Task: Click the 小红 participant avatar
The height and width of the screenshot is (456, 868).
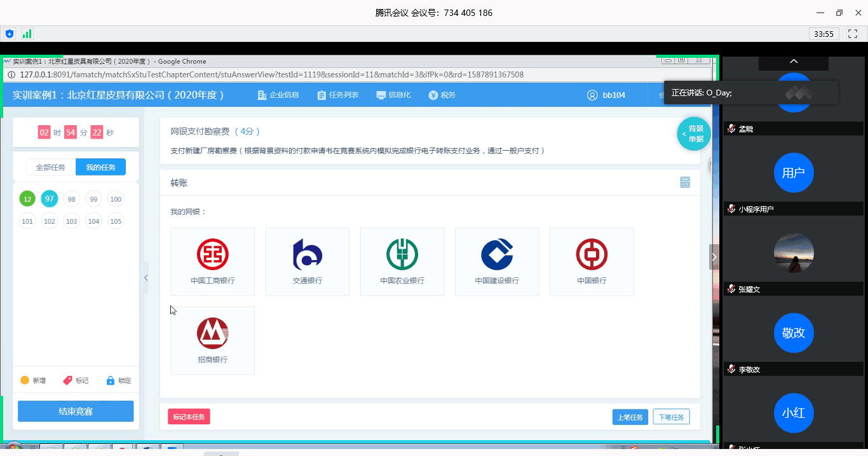Action: tap(794, 413)
